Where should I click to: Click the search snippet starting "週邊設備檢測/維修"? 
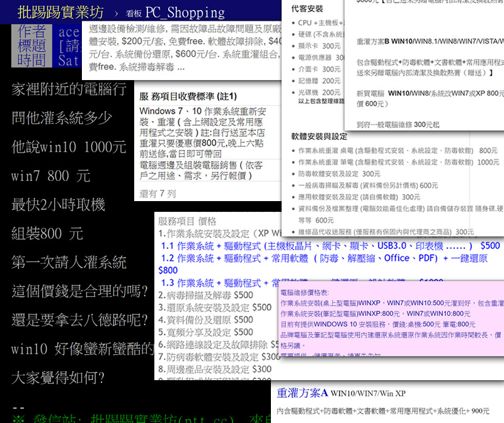185,48
